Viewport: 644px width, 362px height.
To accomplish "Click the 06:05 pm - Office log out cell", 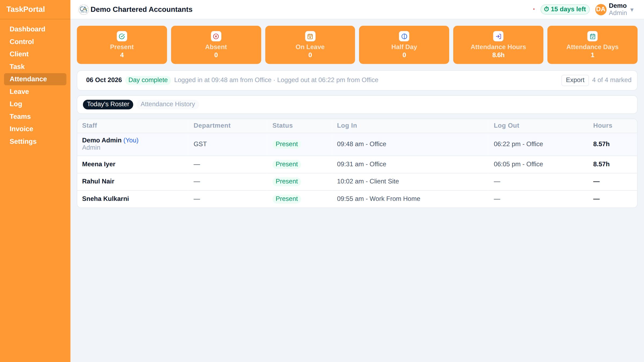I will pos(518,164).
